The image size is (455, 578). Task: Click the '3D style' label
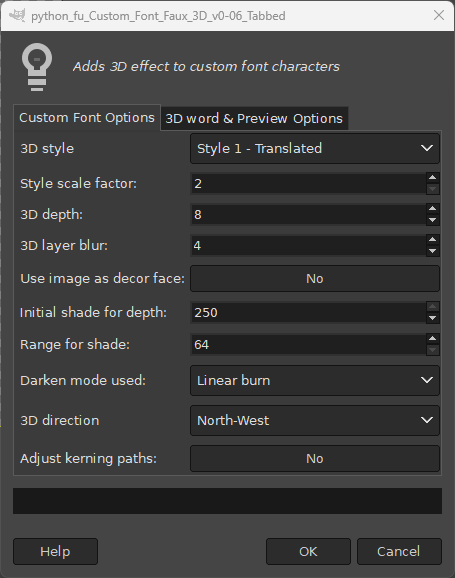tap(47, 149)
